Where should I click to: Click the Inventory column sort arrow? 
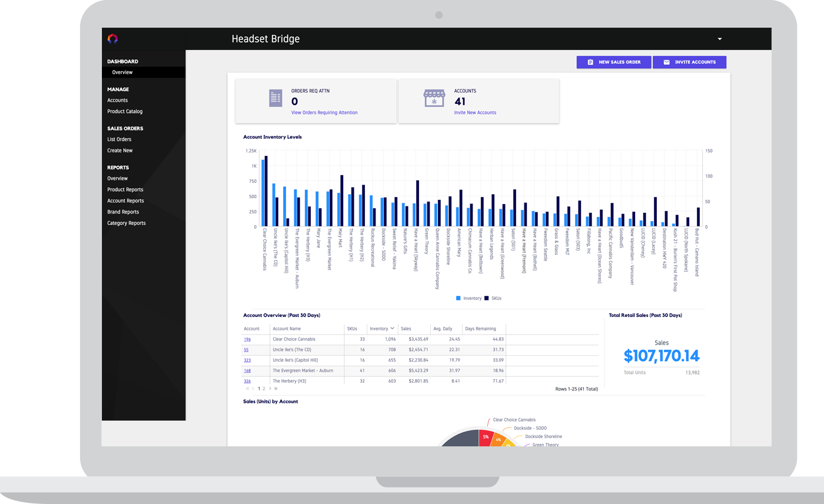[392, 328]
